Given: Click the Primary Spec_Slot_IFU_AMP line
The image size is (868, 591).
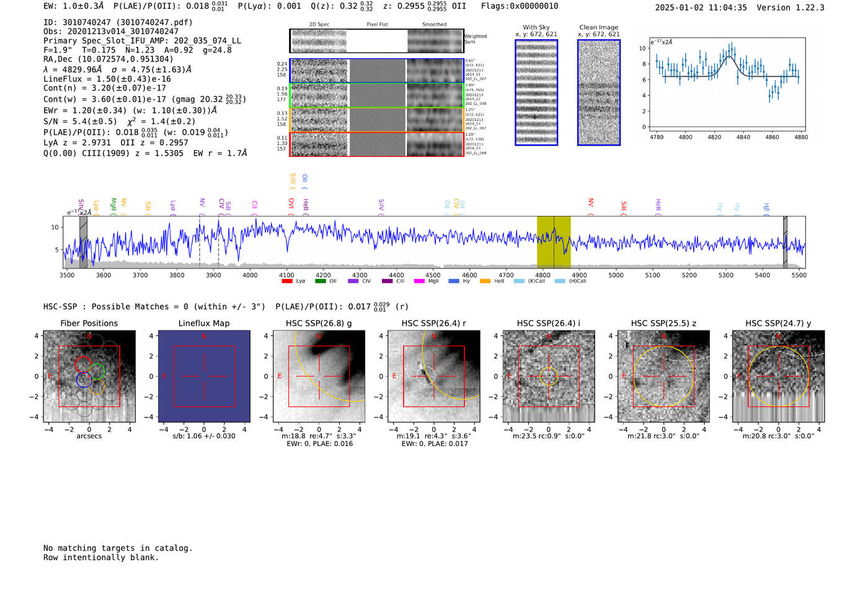Looking at the screenshot, I should click(x=143, y=41).
